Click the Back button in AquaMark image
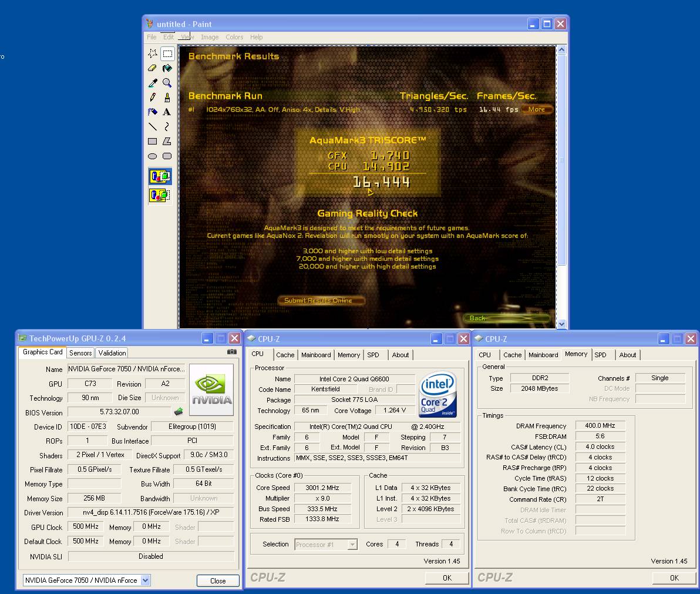Screen dimensions: 700x594 (507, 318)
